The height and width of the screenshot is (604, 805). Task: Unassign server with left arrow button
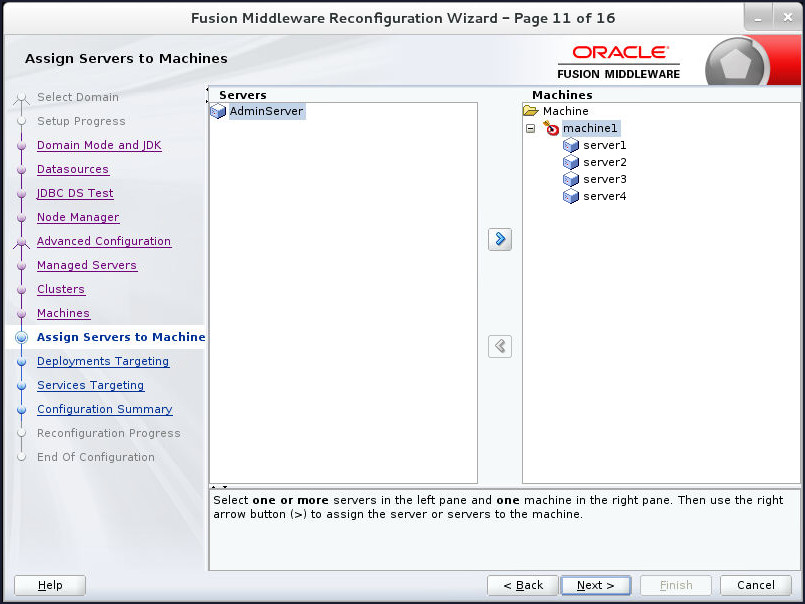click(x=500, y=346)
